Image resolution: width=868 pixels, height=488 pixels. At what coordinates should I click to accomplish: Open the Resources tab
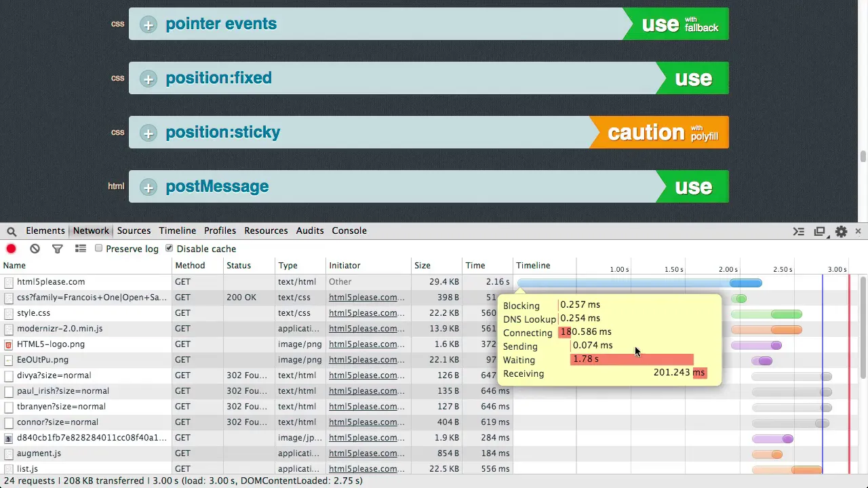pyautogui.click(x=266, y=230)
